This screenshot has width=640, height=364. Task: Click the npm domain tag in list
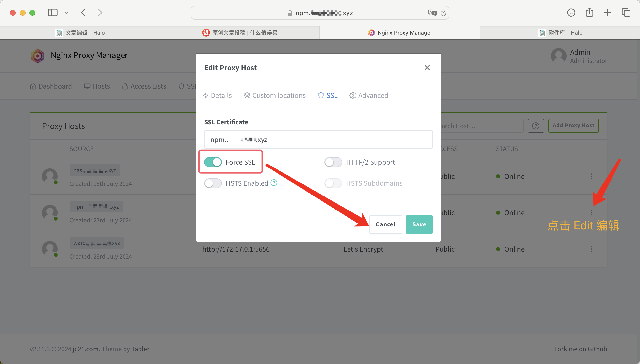pos(96,207)
